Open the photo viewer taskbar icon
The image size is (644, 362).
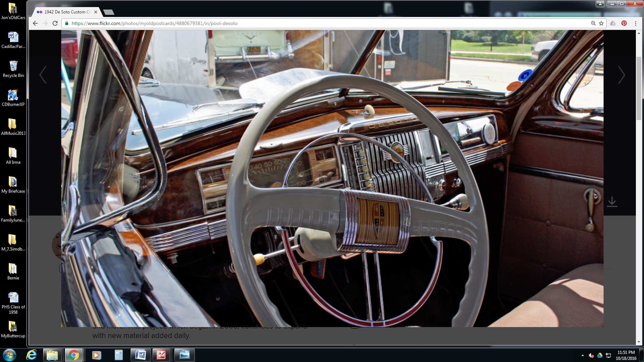pos(184,355)
